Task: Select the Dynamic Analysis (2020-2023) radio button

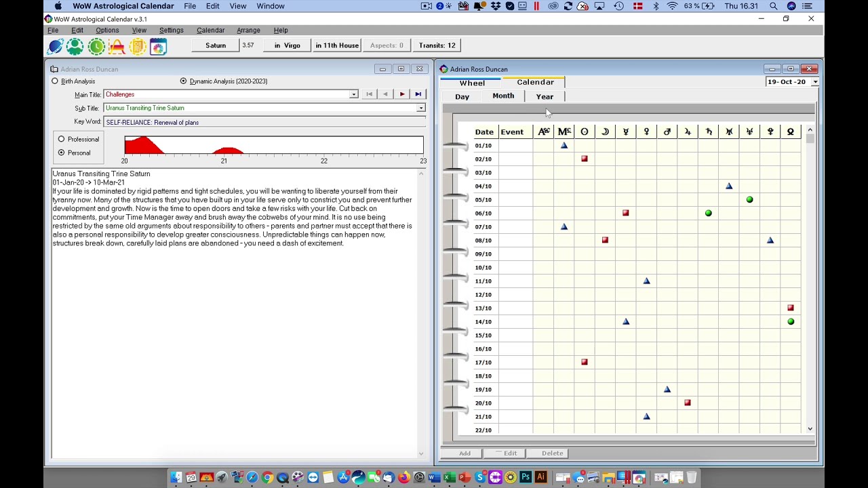Action: point(183,81)
